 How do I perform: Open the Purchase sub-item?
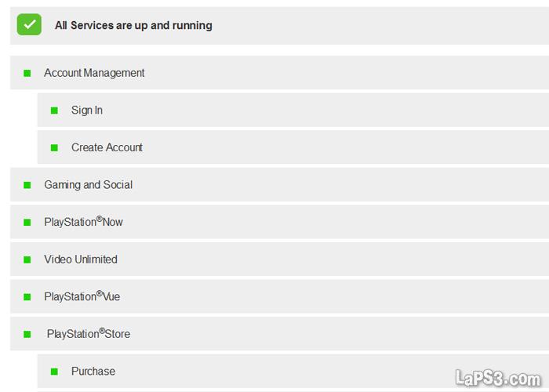click(x=93, y=372)
